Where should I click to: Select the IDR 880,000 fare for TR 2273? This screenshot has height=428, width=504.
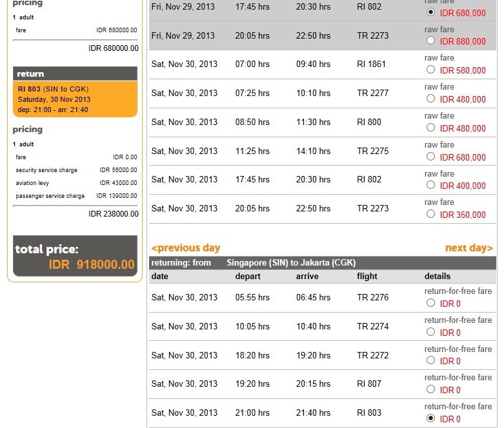(x=430, y=41)
